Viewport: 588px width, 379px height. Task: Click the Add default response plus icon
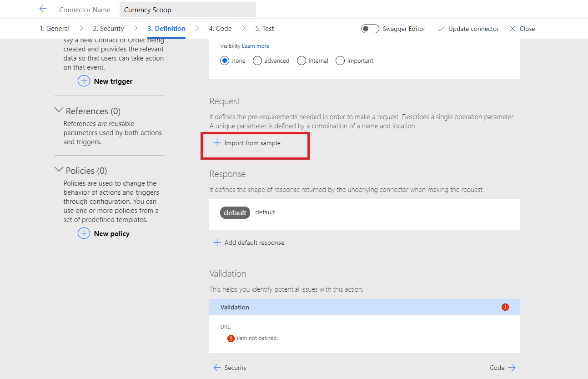217,242
